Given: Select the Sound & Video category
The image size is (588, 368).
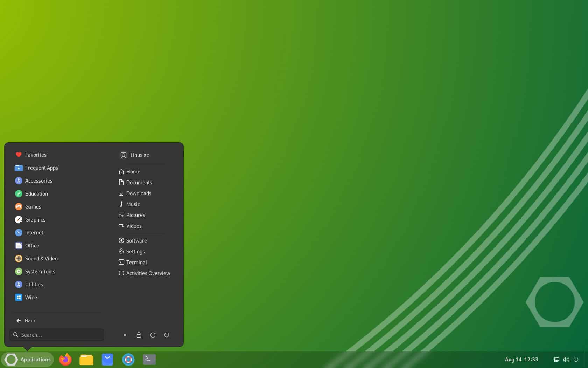Looking at the screenshot, I should tap(41, 258).
